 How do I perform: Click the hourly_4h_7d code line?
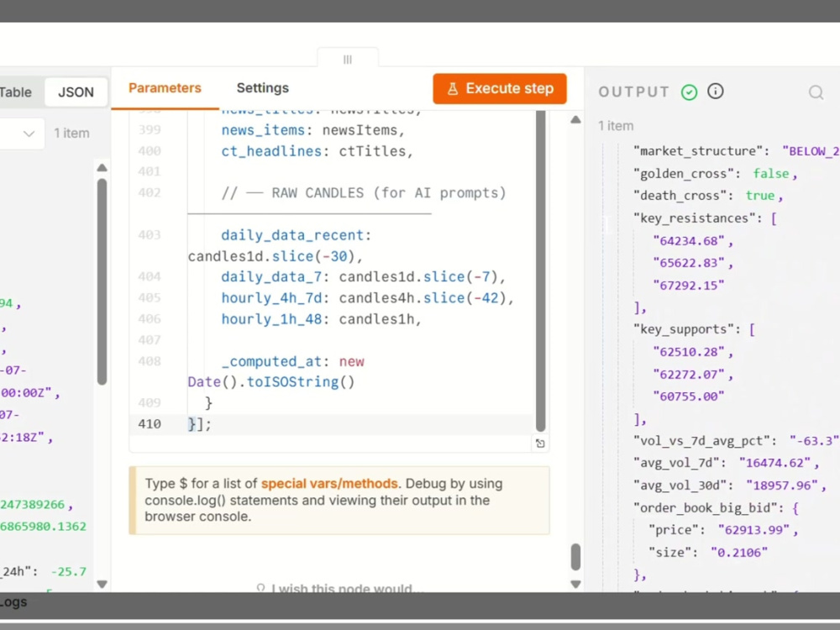(368, 298)
